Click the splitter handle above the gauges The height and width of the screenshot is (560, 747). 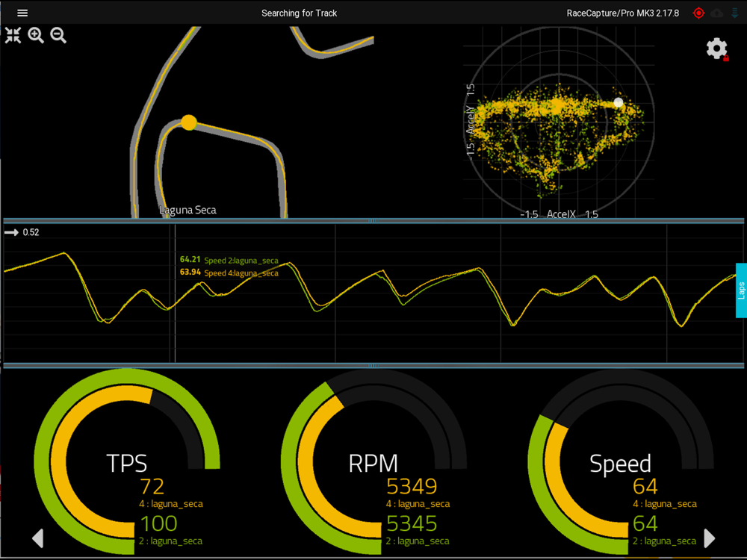(373, 366)
